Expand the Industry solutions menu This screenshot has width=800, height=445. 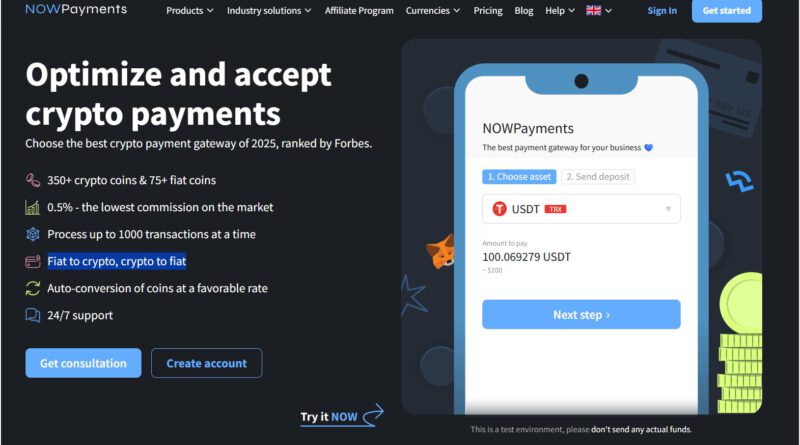click(x=269, y=10)
